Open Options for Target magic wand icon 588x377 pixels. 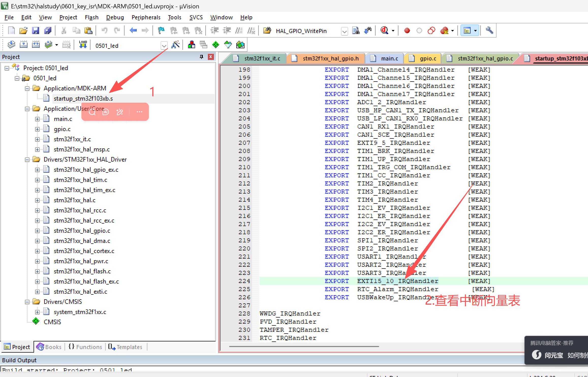point(176,45)
